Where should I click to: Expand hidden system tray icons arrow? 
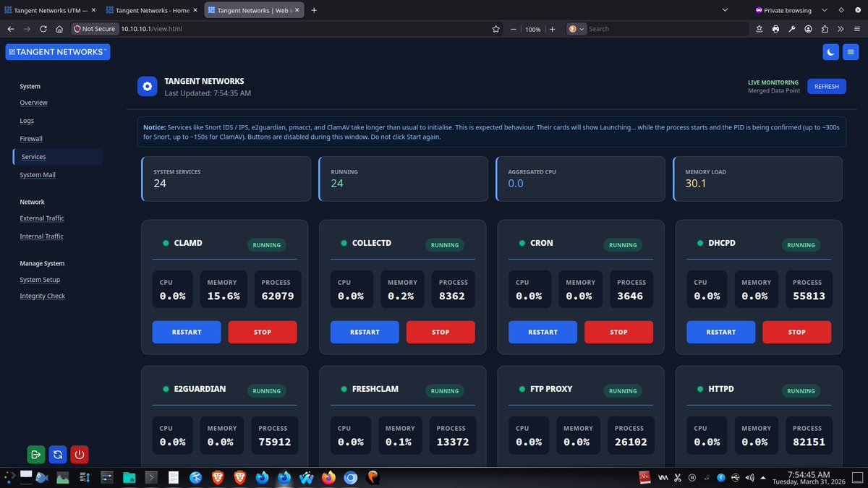tap(762, 477)
